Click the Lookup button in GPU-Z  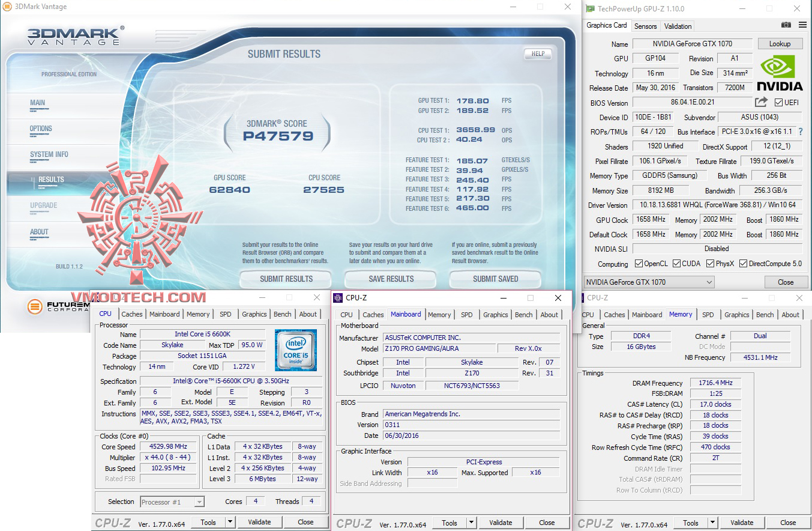[x=780, y=43]
